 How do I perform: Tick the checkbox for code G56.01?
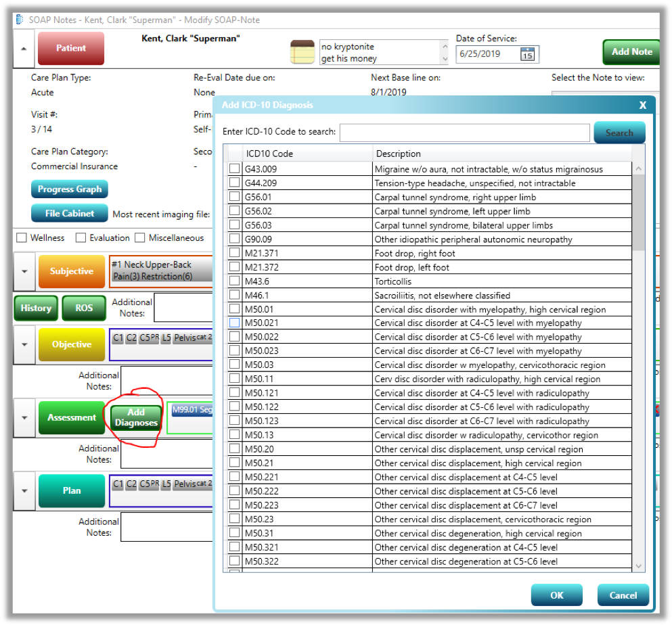click(234, 197)
